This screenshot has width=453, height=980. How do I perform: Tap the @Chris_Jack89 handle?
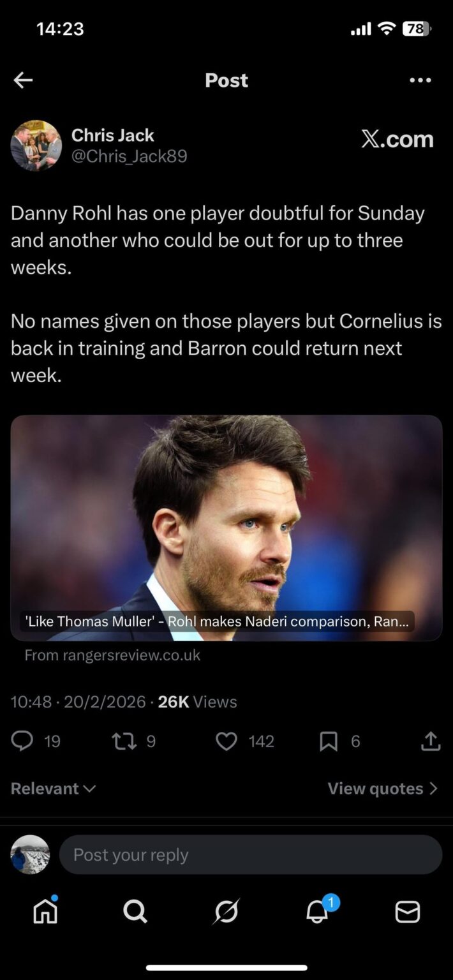click(x=130, y=156)
